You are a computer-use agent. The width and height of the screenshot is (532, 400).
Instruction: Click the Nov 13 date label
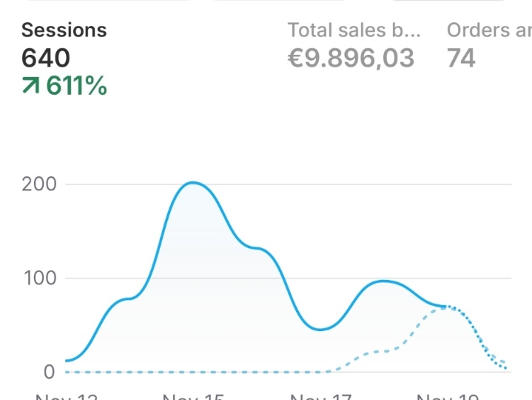(x=67, y=396)
